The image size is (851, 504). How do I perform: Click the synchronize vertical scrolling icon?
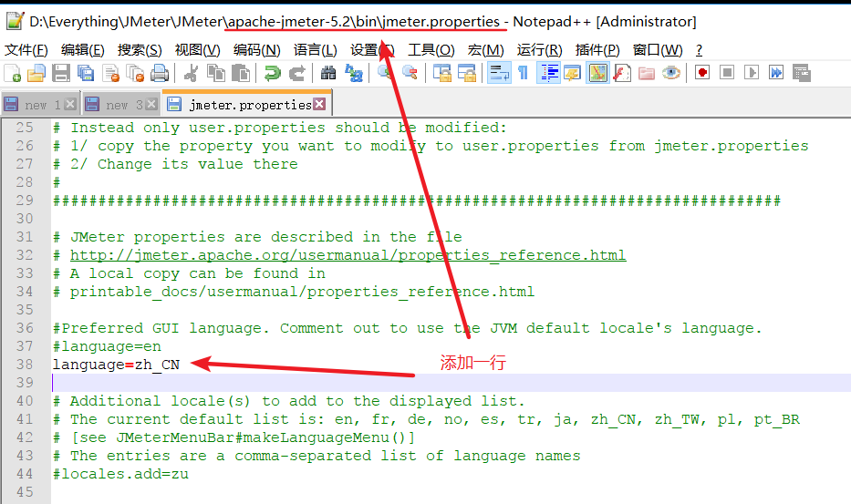click(x=441, y=73)
